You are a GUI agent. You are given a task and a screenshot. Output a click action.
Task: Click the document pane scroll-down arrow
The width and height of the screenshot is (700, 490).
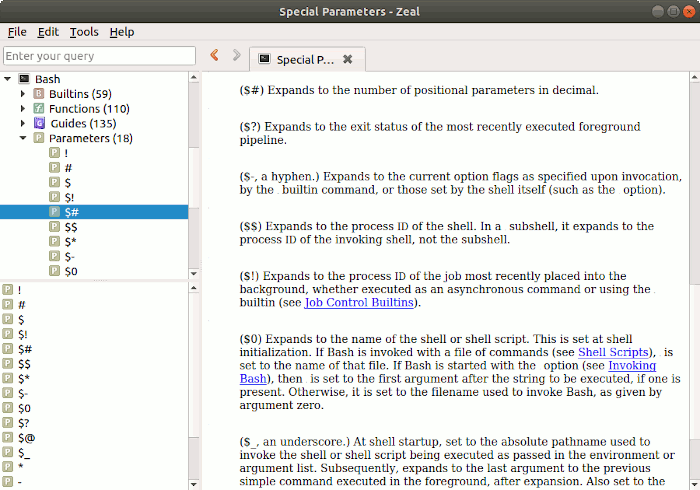point(695,484)
